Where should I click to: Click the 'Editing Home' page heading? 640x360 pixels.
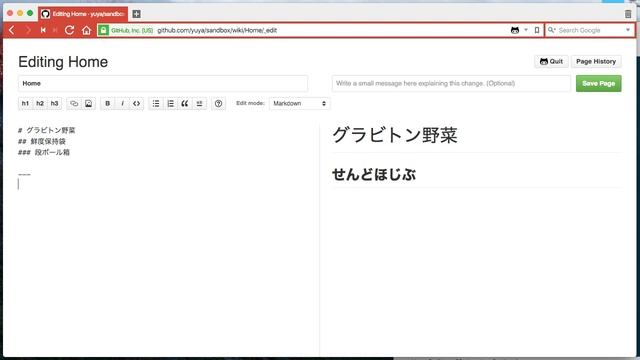click(63, 62)
